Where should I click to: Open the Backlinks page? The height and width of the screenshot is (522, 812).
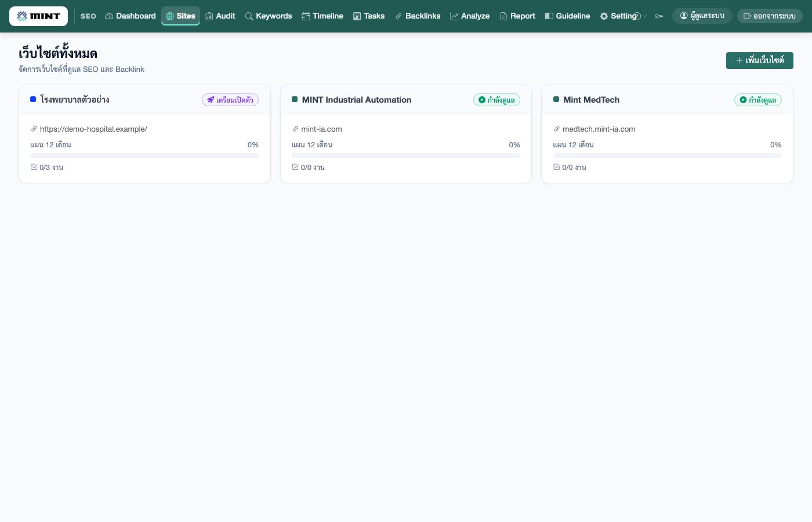coord(418,16)
